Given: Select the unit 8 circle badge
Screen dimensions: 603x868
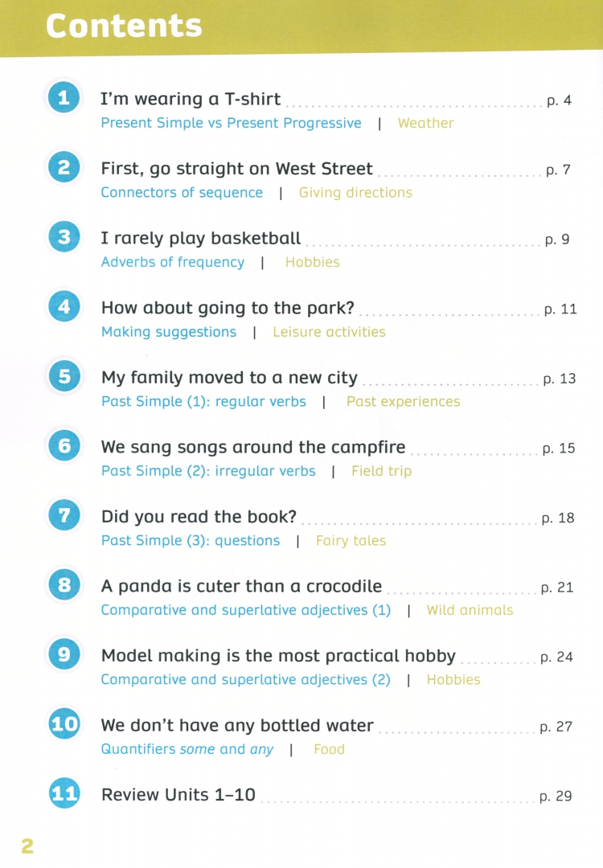Looking at the screenshot, I should tap(64, 586).
